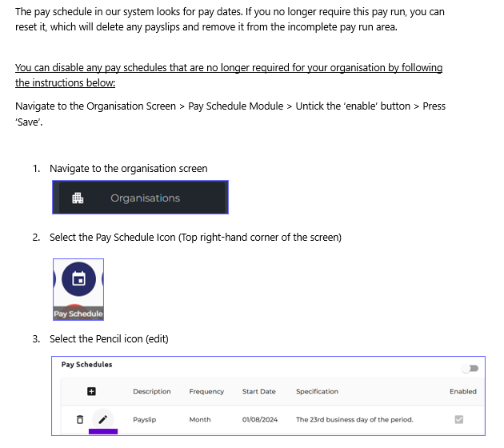Select the 23rd business day specification cell

coord(354,419)
